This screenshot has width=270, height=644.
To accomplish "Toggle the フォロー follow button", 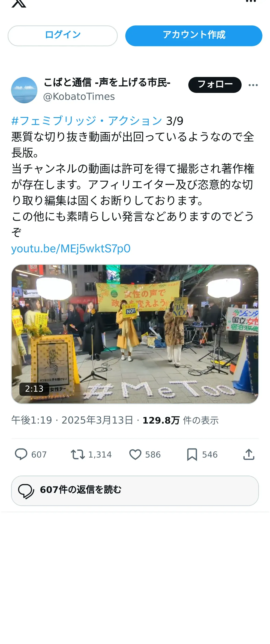I will pos(215,85).
